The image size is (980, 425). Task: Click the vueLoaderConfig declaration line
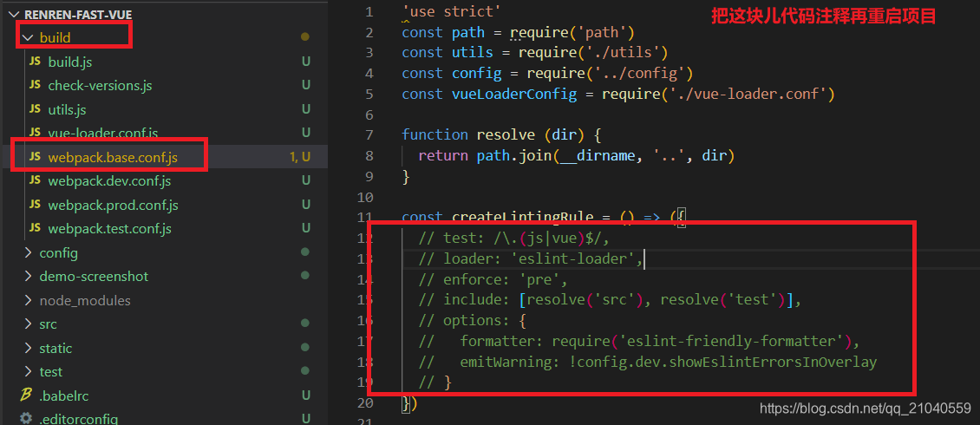(x=618, y=95)
